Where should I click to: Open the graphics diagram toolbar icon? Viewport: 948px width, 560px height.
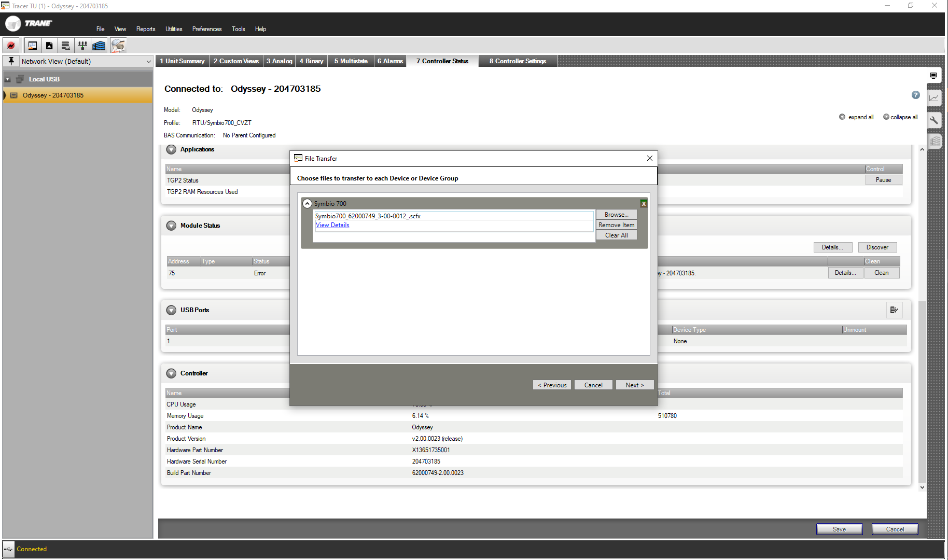[32, 46]
